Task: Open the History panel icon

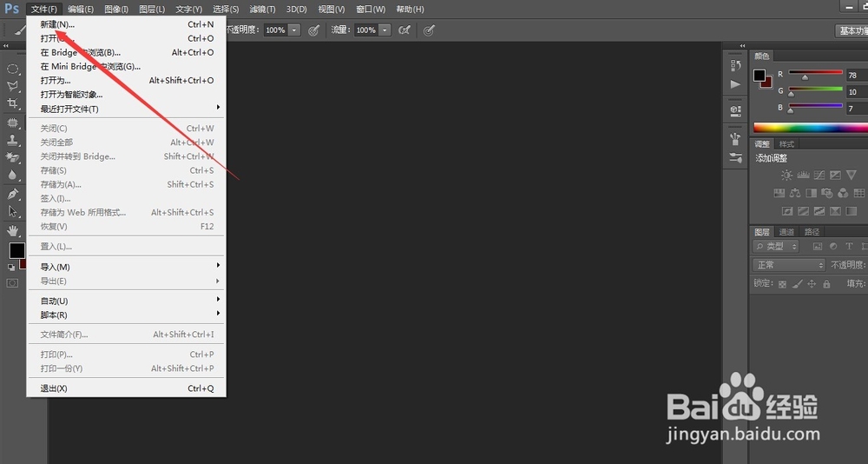Action: click(735, 65)
